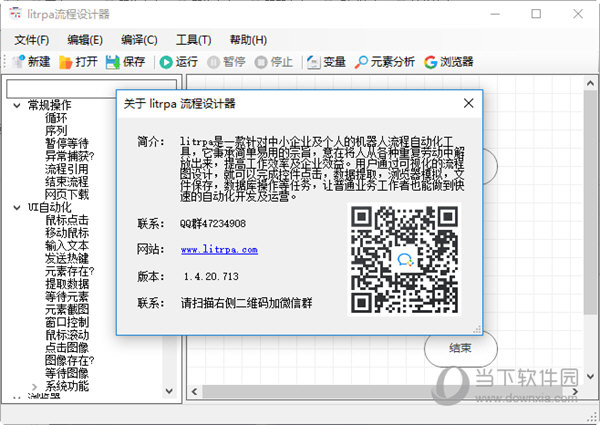
Task: Click the canvas horizontal scroll-left arrow
Action: pyautogui.click(x=194, y=391)
